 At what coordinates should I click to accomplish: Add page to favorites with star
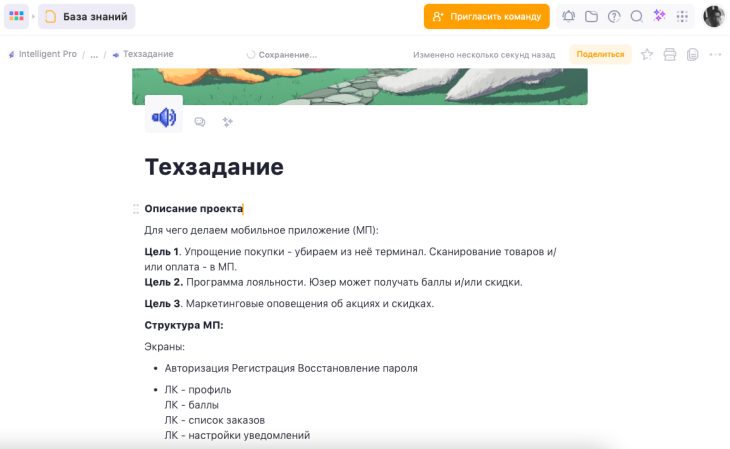point(647,54)
